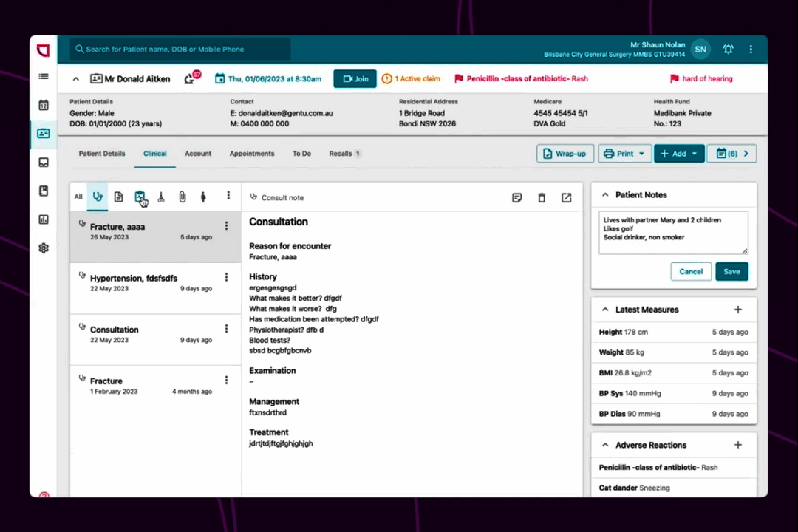
Task: Select the stethoscope consult filter icon
Action: tap(98, 197)
